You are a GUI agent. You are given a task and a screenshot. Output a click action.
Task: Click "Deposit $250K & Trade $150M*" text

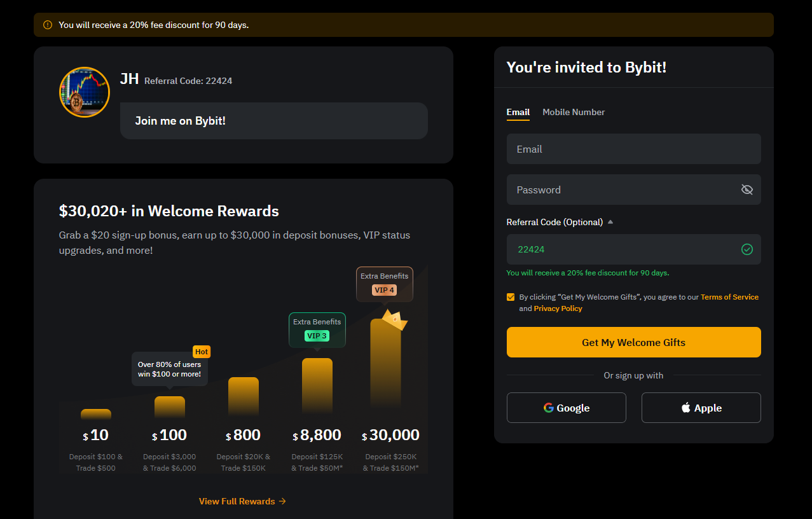click(x=391, y=462)
